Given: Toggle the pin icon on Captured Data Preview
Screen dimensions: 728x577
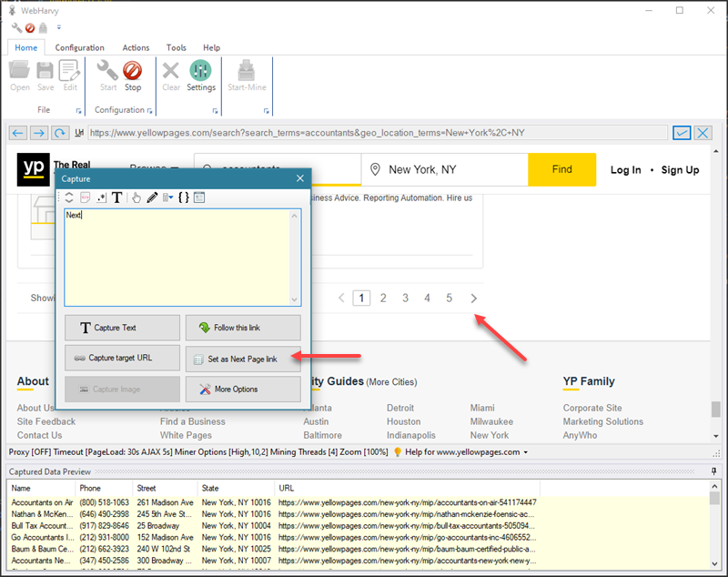Looking at the screenshot, I should click(x=713, y=471).
